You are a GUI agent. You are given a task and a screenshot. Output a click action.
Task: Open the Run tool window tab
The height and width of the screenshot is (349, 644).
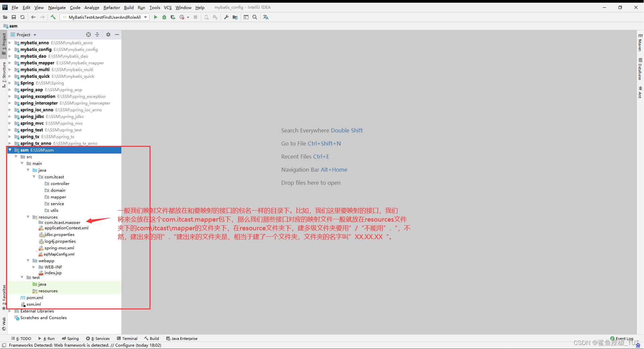pos(47,339)
